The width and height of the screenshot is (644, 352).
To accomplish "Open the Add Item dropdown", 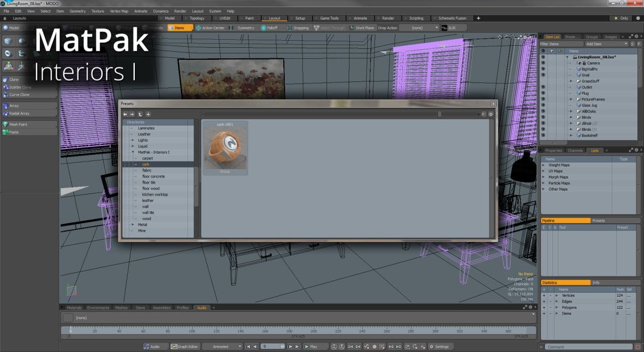I will (x=606, y=44).
